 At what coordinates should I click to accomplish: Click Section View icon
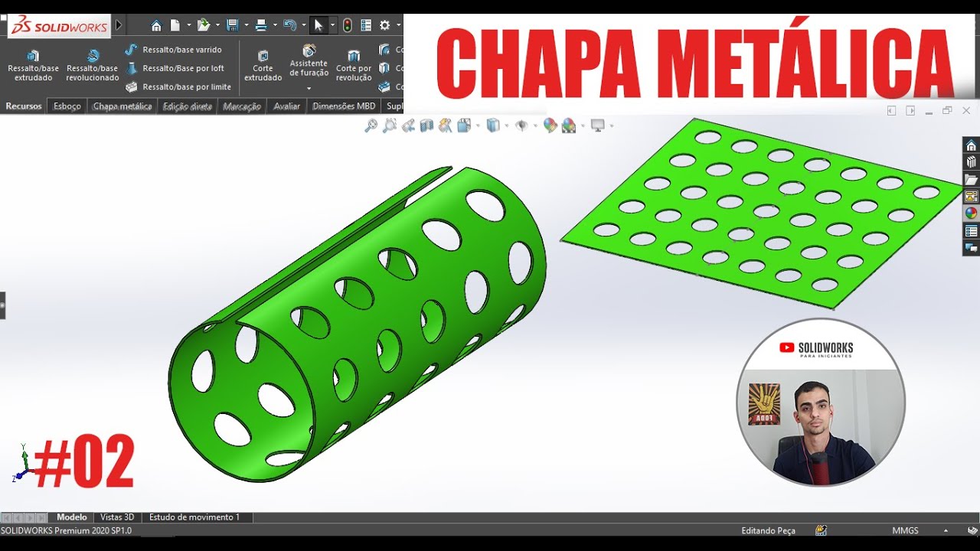click(426, 126)
